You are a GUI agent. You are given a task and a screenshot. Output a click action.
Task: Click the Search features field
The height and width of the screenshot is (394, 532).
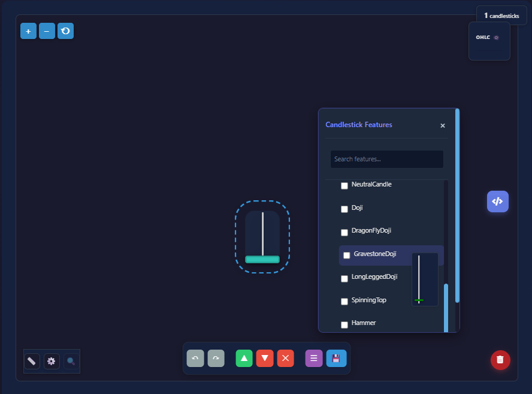click(x=386, y=159)
